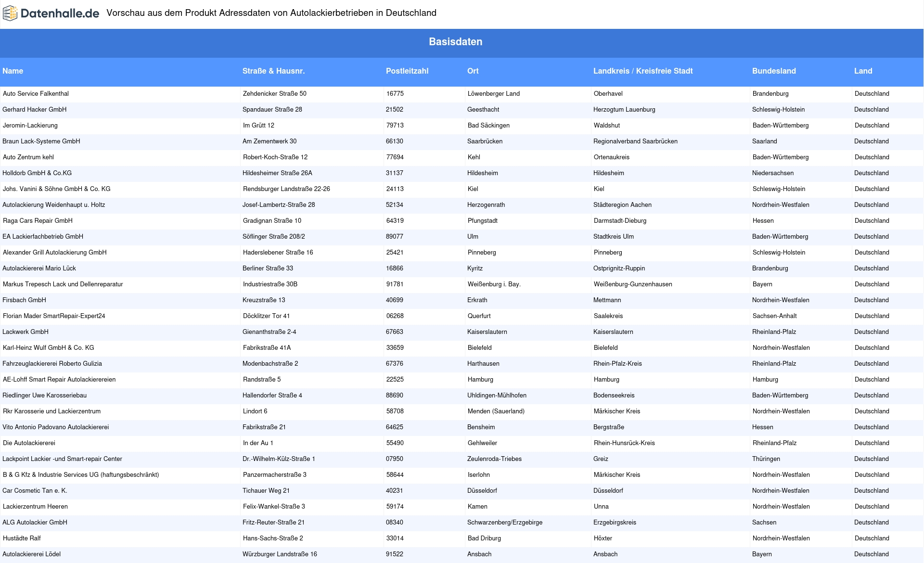The width and height of the screenshot is (924, 563).
Task: Select address Söflinger Straße 208/2
Action: click(274, 237)
